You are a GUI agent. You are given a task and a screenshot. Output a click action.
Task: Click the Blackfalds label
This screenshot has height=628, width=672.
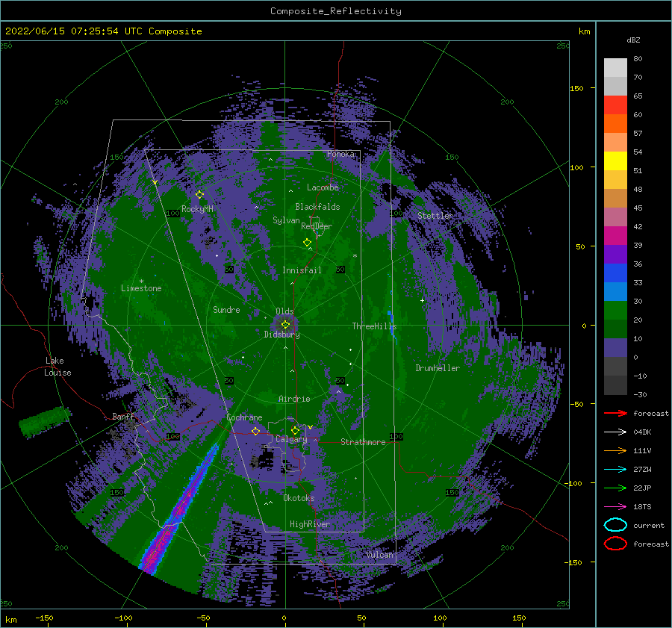pos(317,207)
